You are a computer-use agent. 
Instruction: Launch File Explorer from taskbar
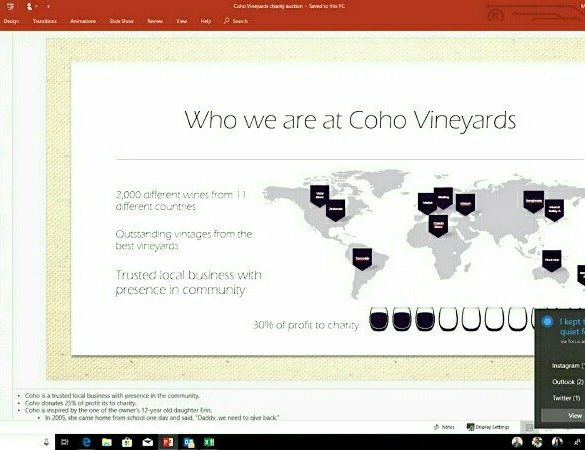pyautogui.click(x=107, y=442)
